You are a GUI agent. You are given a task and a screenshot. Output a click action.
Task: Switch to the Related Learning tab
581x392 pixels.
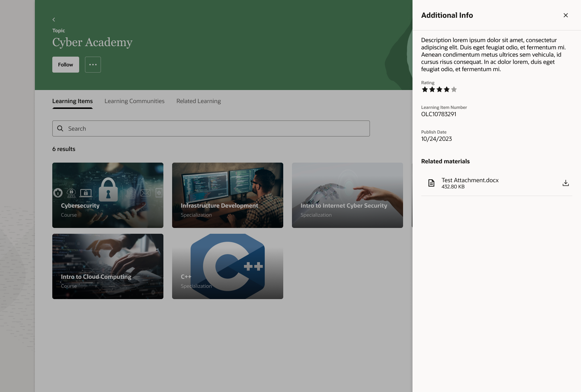(x=199, y=101)
